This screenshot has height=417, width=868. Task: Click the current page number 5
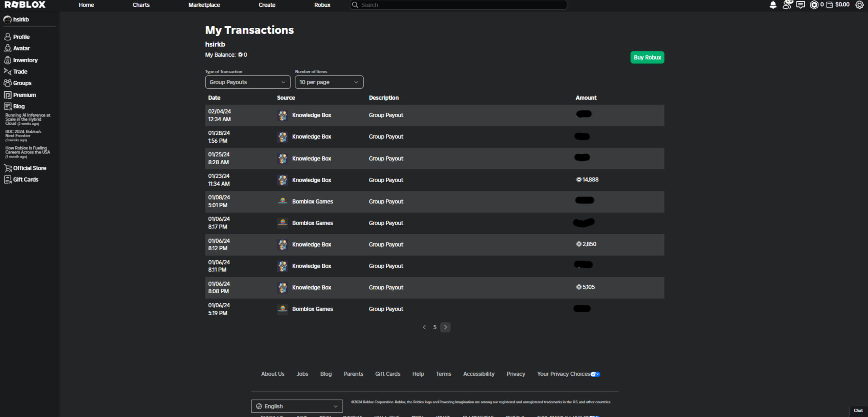pos(435,327)
